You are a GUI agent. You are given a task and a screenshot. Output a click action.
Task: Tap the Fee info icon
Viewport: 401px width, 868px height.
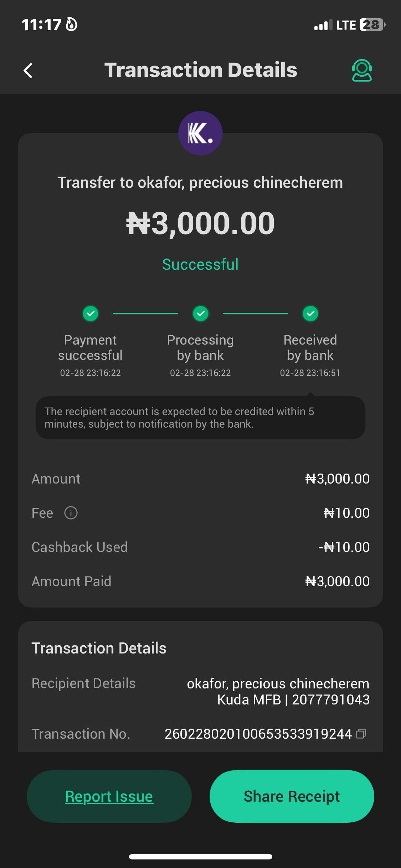[71, 513]
